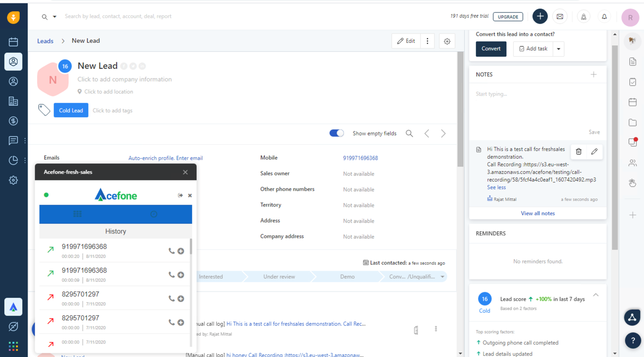Screen dimensions: 644x357
Task: Toggle Show empty fields switch
Action: click(336, 133)
